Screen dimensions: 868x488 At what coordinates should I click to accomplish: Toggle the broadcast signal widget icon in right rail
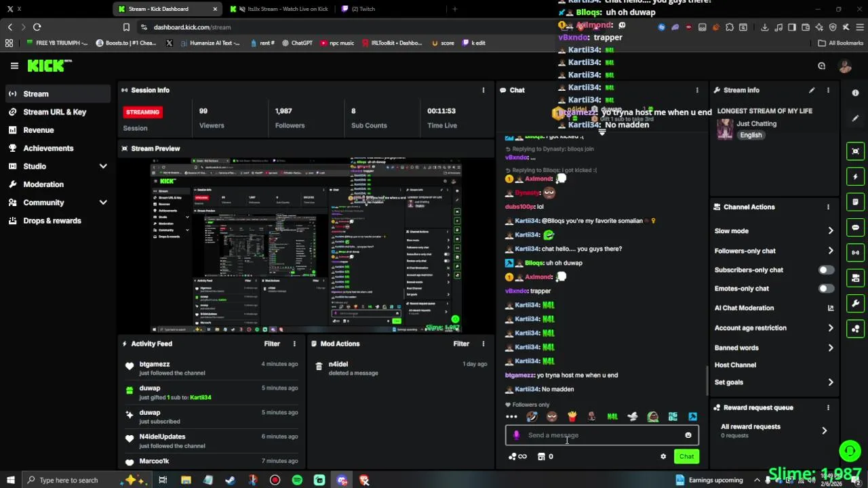pyautogui.click(x=855, y=253)
